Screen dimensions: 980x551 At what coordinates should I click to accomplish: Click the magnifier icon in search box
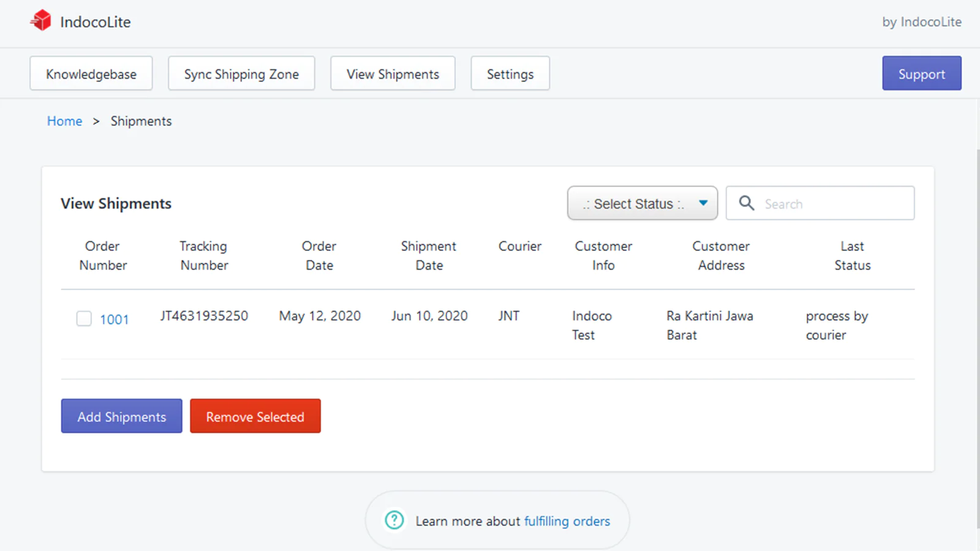click(x=746, y=203)
